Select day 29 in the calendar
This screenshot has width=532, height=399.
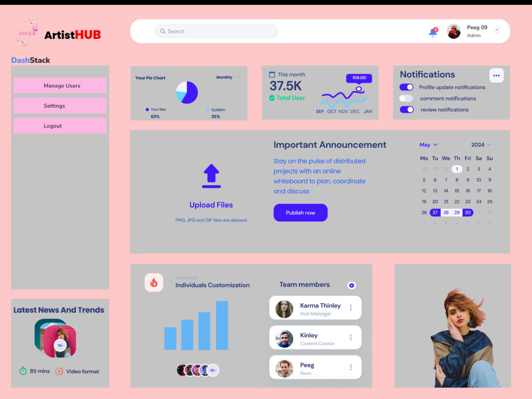point(457,212)
